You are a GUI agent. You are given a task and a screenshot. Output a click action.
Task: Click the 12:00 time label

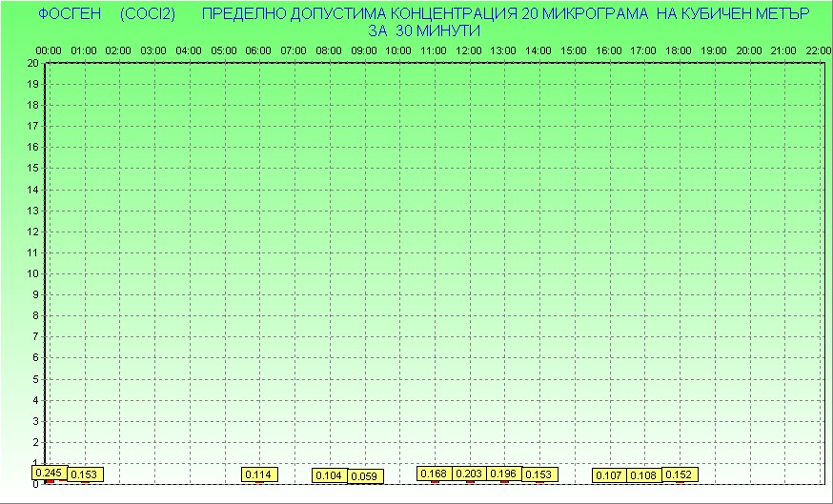(x=469, y=51)
